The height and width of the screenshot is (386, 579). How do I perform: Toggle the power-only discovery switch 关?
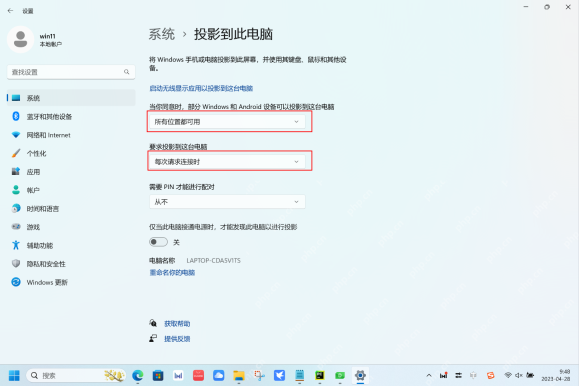click(x=158, y=242)
